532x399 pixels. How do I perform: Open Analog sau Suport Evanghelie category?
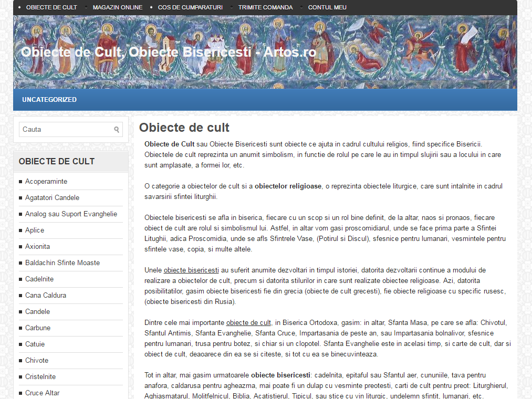(71, 214)
